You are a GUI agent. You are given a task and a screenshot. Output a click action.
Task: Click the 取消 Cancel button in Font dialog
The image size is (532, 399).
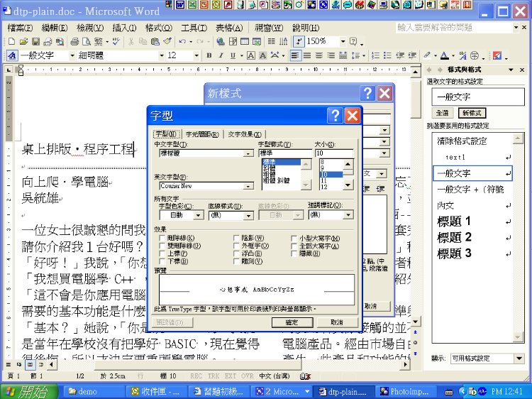(x=336, y=322)
